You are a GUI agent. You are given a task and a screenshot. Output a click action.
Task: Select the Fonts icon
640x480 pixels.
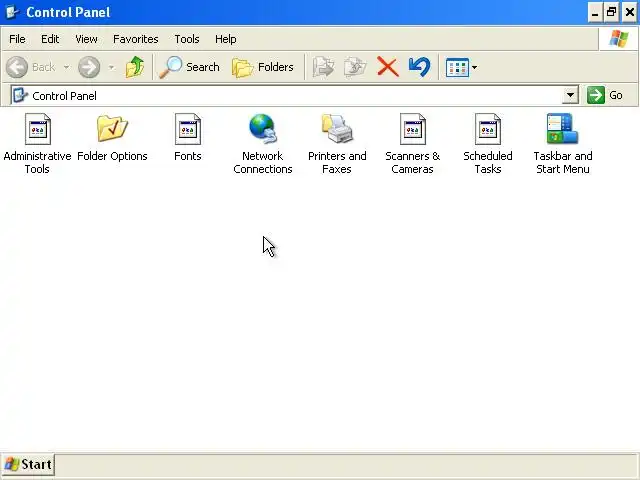click(x=188, y=129)
